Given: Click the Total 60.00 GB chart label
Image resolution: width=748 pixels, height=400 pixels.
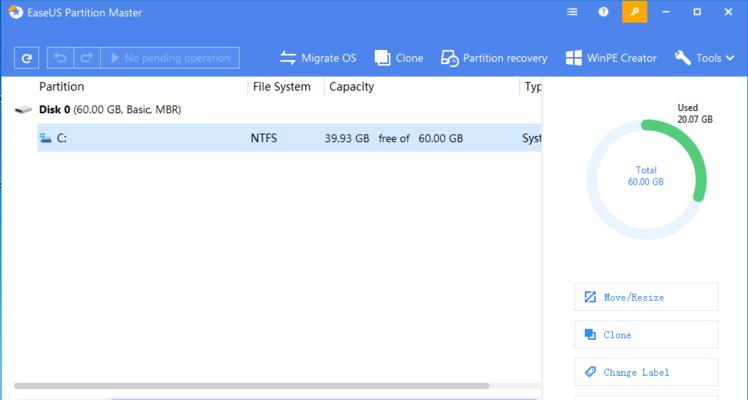Looking at the screenshot, I should coord(646,176).
